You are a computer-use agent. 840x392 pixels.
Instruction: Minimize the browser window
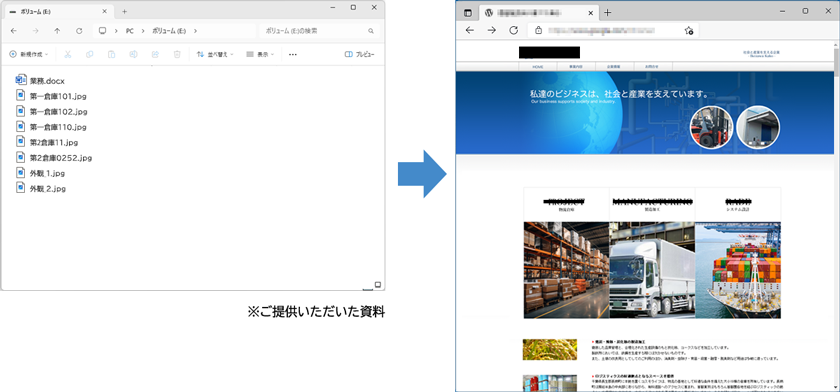(783, 11)
